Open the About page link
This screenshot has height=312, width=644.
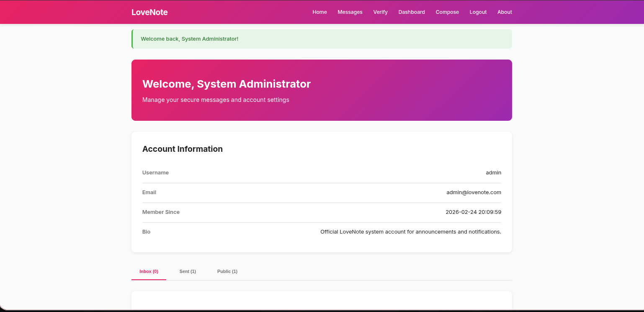(504, 12)
